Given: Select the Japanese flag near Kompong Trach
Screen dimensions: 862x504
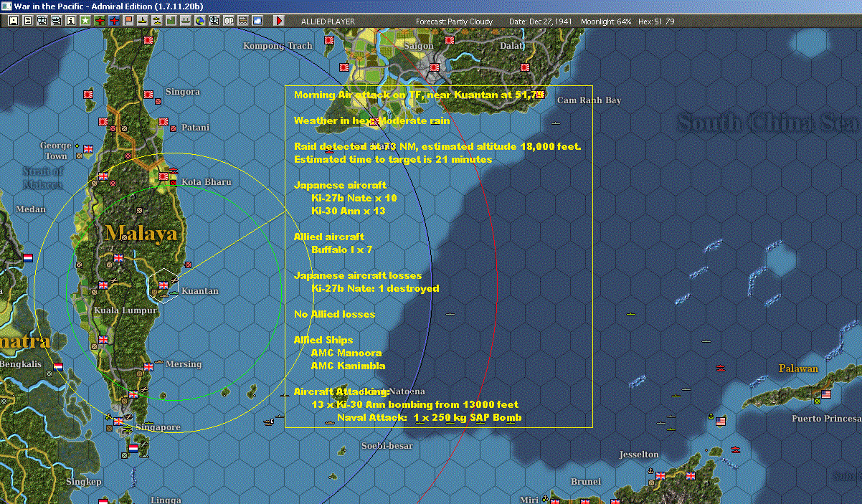Looking at the screenshot, I should [x=330, y=41].
